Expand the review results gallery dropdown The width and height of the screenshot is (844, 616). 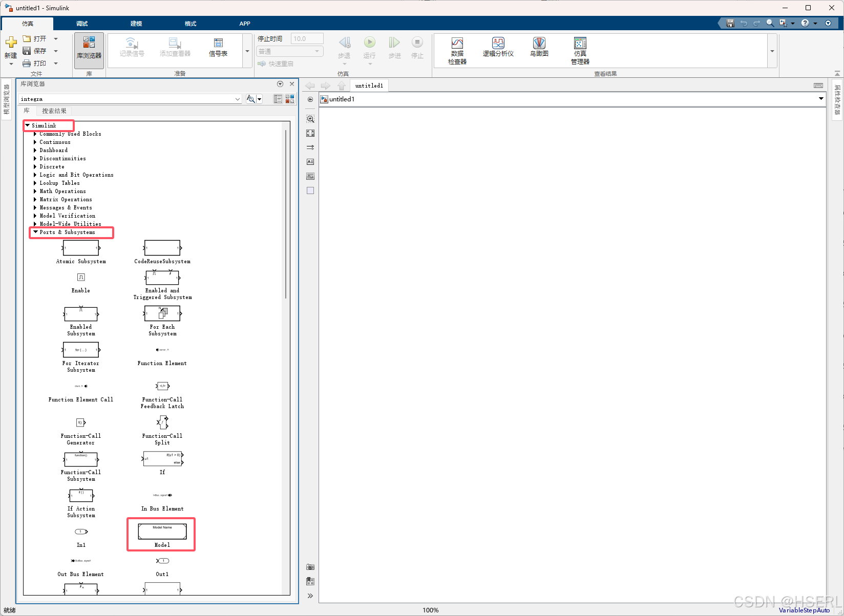click(x=772, y=51)
